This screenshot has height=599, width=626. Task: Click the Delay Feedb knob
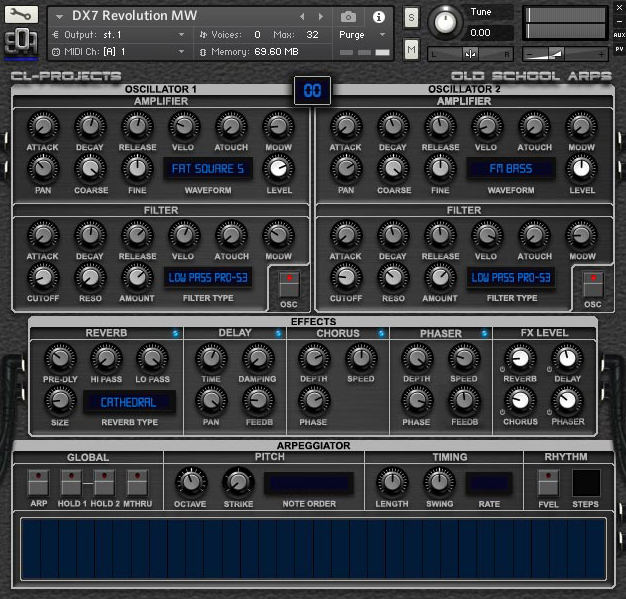click(x=258, y=401)
